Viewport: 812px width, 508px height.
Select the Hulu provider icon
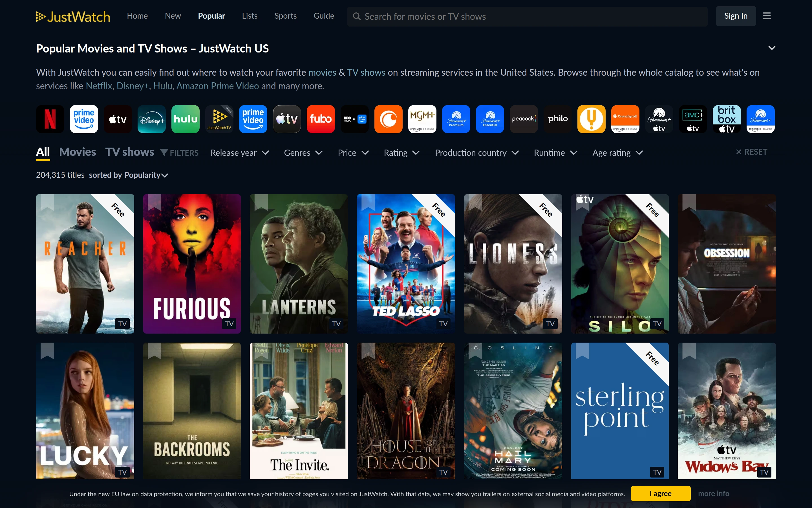pos(186,119)
